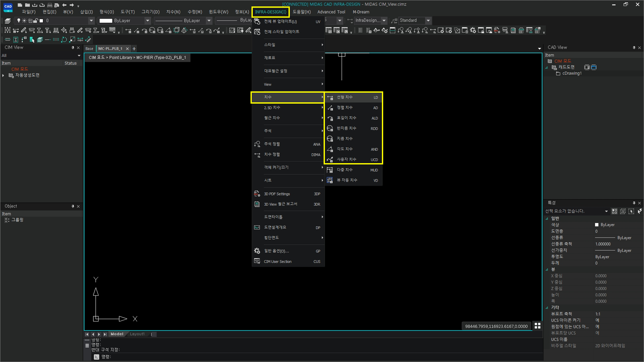Expand the 기타 properties section

pos(547,308)
